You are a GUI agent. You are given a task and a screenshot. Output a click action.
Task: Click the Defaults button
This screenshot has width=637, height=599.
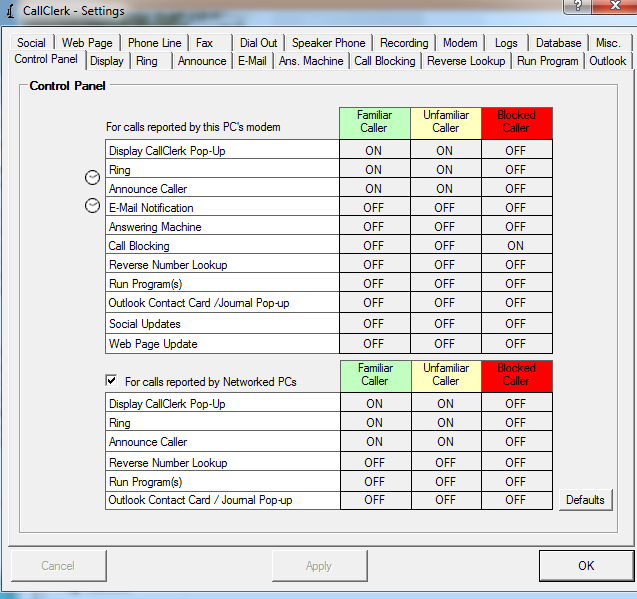point(585,499)
